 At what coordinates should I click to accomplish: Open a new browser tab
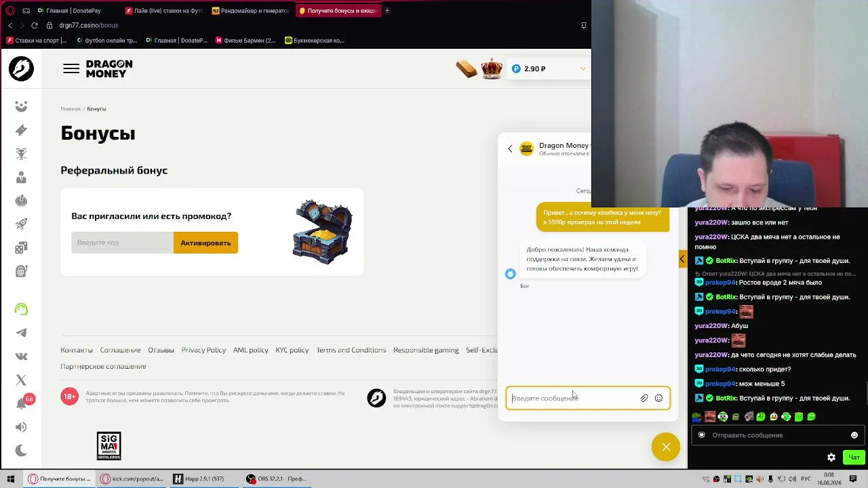(387, 11)
